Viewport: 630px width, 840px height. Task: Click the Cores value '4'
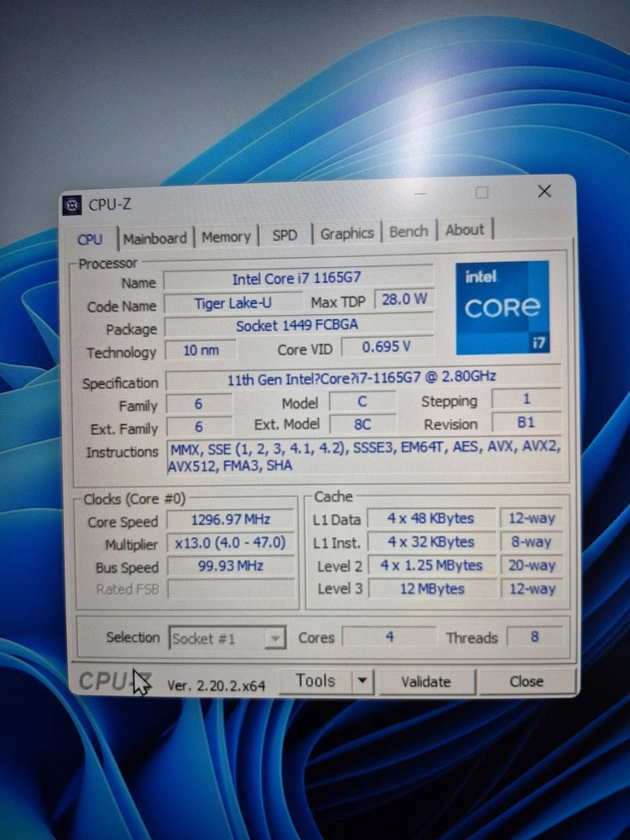[390, 637]
